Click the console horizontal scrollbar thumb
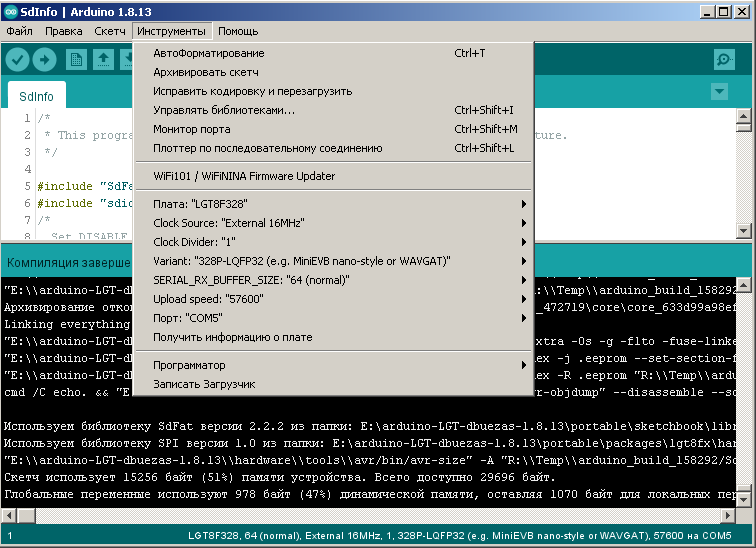756x548 pixels. click(x=27, y=516)
